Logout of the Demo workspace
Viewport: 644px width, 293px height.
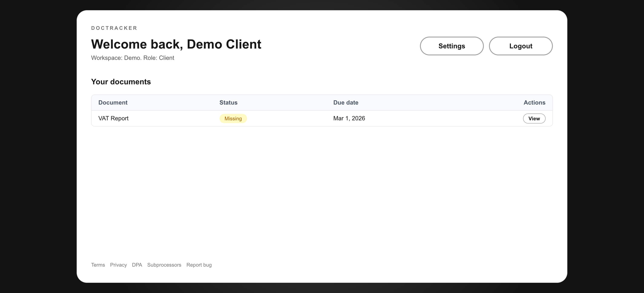click(521, 46)
